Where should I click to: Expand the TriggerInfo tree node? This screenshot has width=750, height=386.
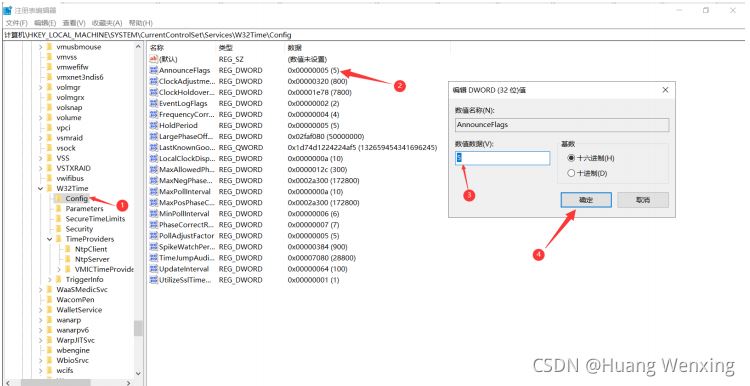50,279
